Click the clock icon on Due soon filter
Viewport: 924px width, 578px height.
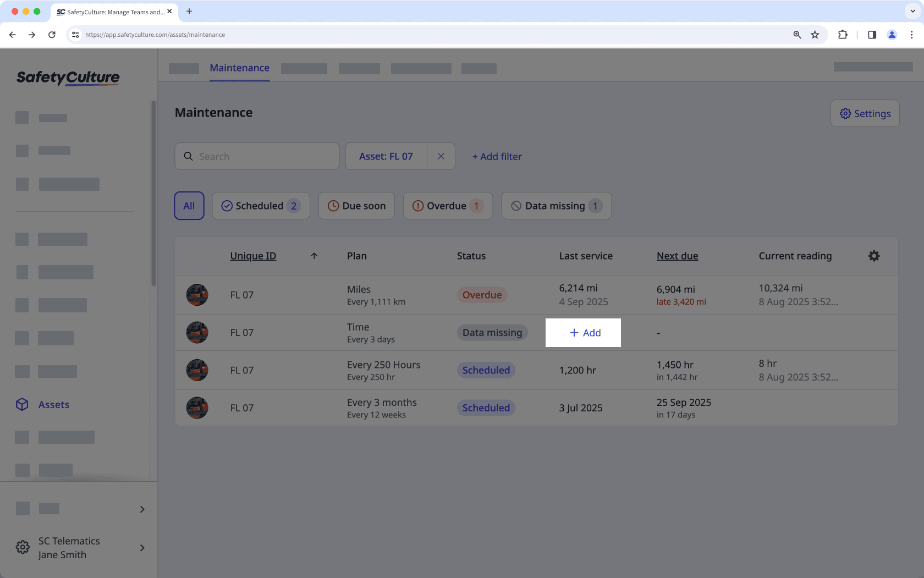pyautogui.click(x=333, y=205)
